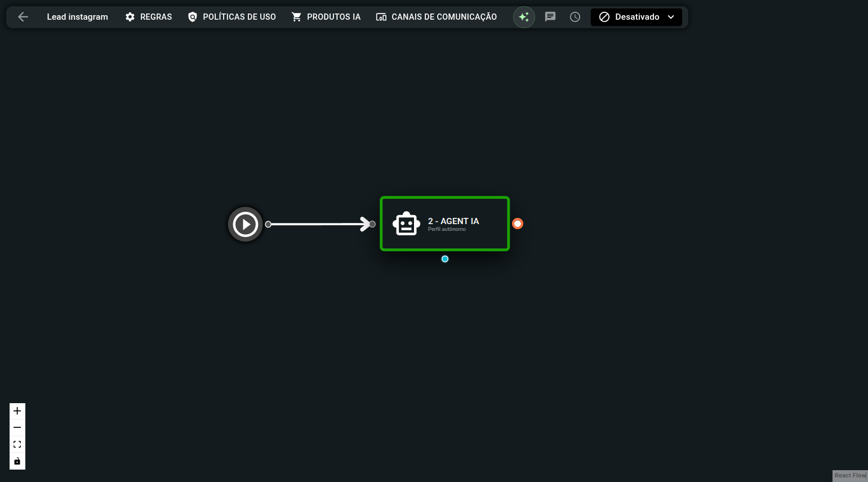Click the flow start play button

[x=246, y=224]
